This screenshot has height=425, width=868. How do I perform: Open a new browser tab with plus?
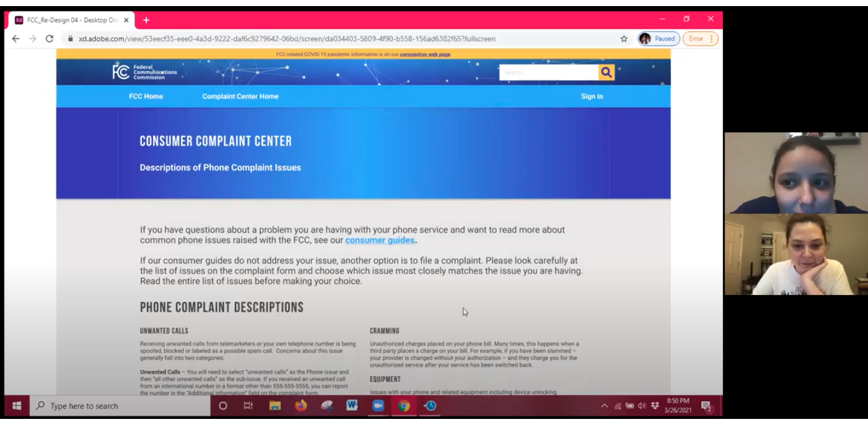click(x=146, y=20)
